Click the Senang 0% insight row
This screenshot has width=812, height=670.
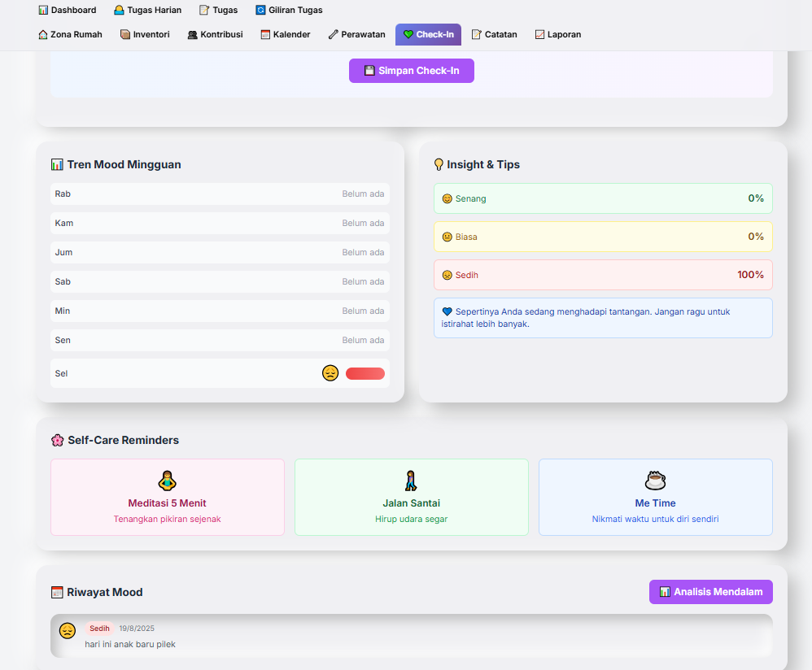pyautogui.click(x=603, y=198)
